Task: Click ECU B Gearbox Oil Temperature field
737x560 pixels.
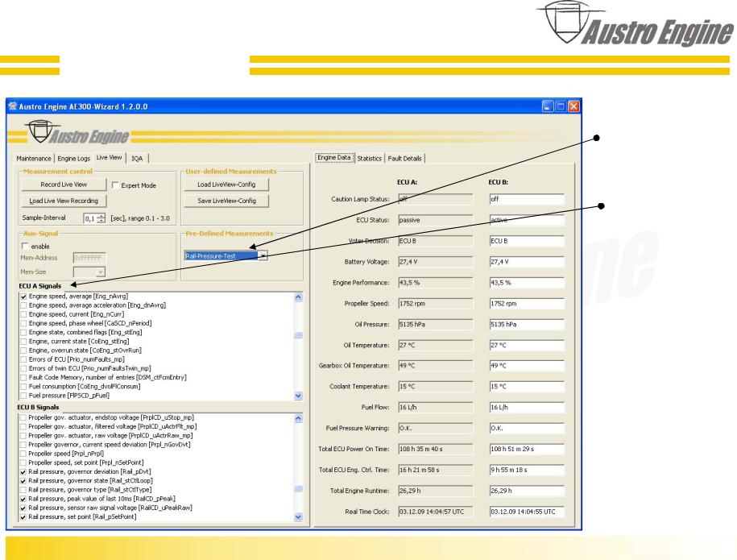Action: pyautogui.click(x=527, y=365)
